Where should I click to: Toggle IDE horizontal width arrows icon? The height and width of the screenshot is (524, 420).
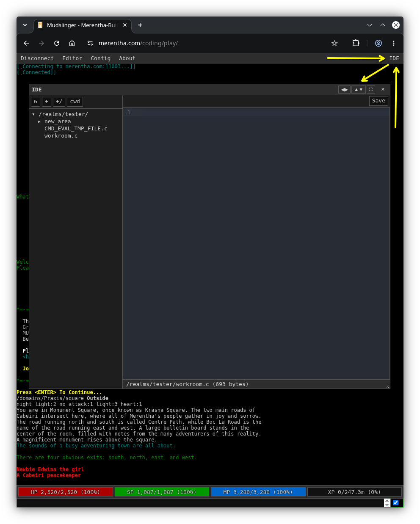coord(345,89)
